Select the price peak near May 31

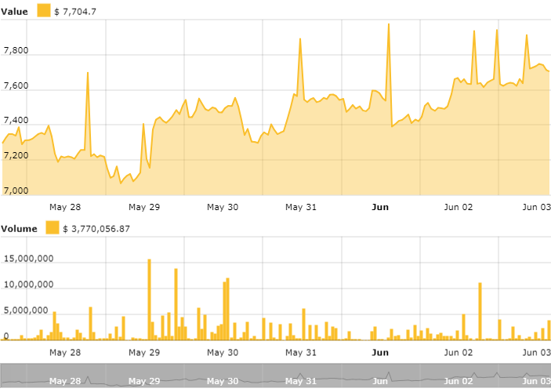pos(300,38)
